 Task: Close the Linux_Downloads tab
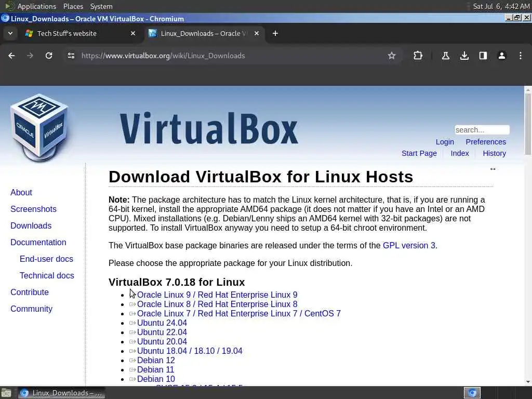tap(257, 33)
